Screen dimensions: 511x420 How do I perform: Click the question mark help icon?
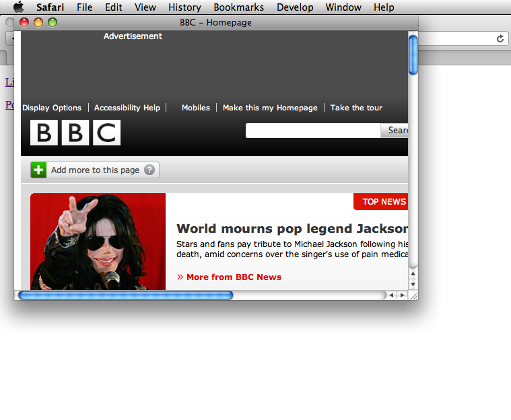tap(149, 170)
